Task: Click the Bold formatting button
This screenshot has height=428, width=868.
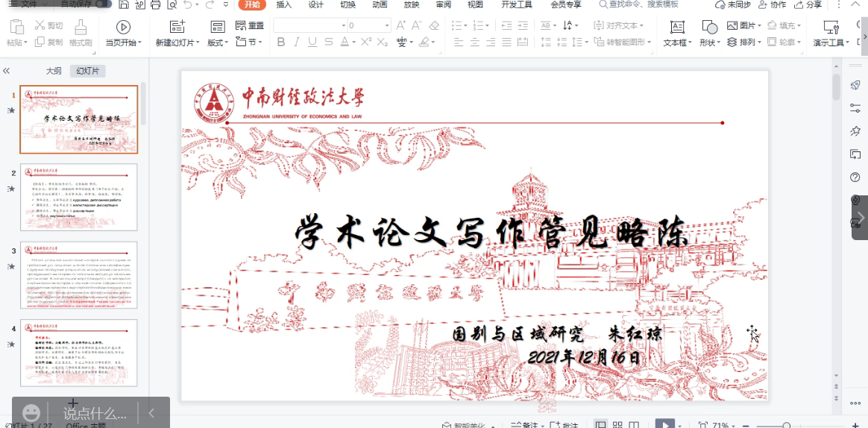Action: point(281,43)
